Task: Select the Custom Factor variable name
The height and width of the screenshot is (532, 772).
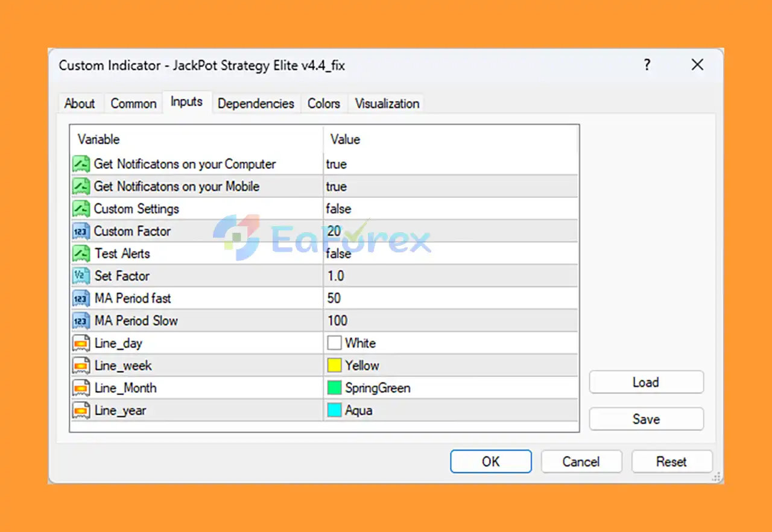Action: 132,231
